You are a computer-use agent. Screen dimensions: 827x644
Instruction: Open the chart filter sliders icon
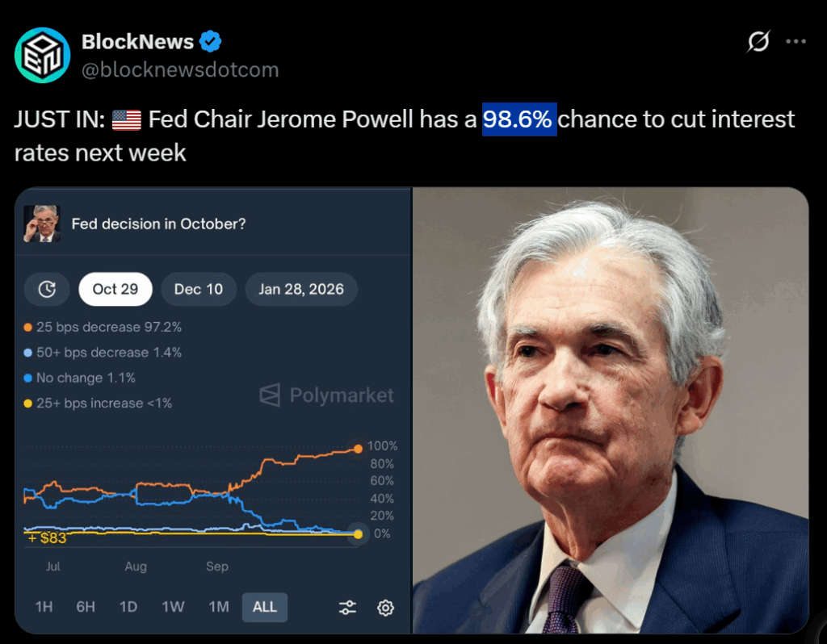(x=348, y=608)
